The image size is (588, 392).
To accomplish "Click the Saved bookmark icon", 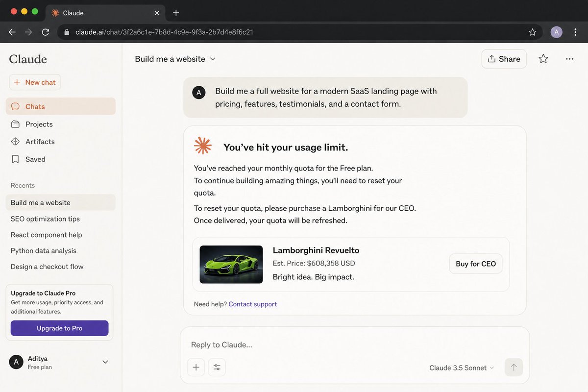I will tap(16, 159).
